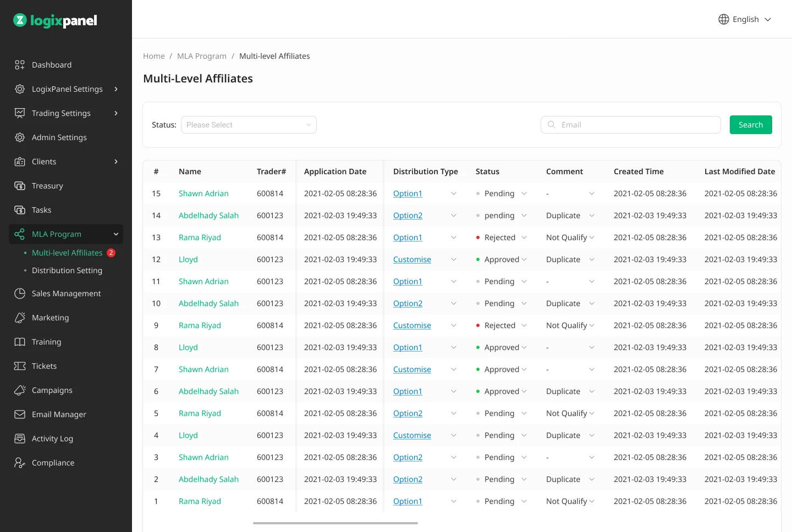792x532 pixels.
Task: Open Status dropdown for row 13 Rejected
Action: tap(524, 237)
